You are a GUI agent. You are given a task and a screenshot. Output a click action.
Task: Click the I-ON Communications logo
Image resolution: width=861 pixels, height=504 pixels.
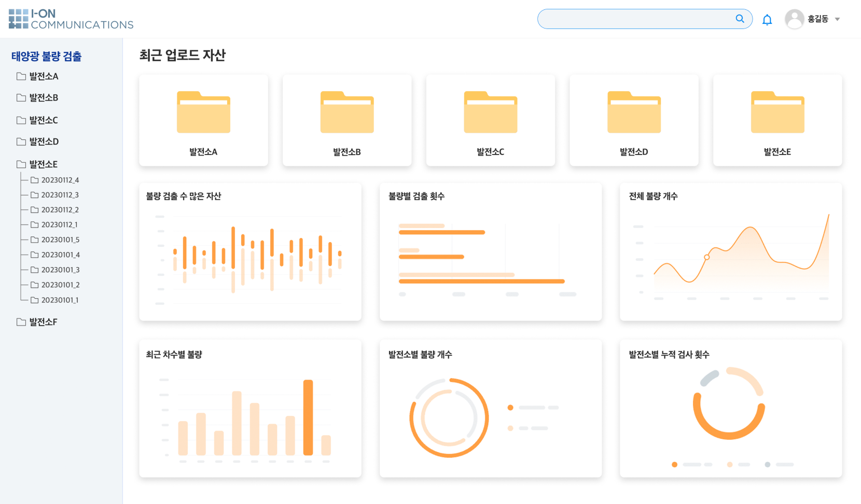coord(71,19)
